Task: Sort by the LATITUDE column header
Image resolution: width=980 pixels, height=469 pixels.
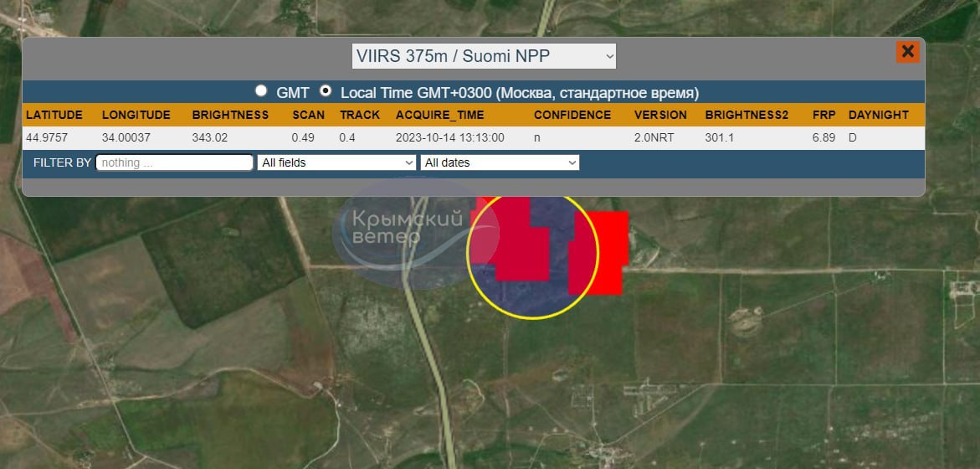Action: click(x=54, y=115)
